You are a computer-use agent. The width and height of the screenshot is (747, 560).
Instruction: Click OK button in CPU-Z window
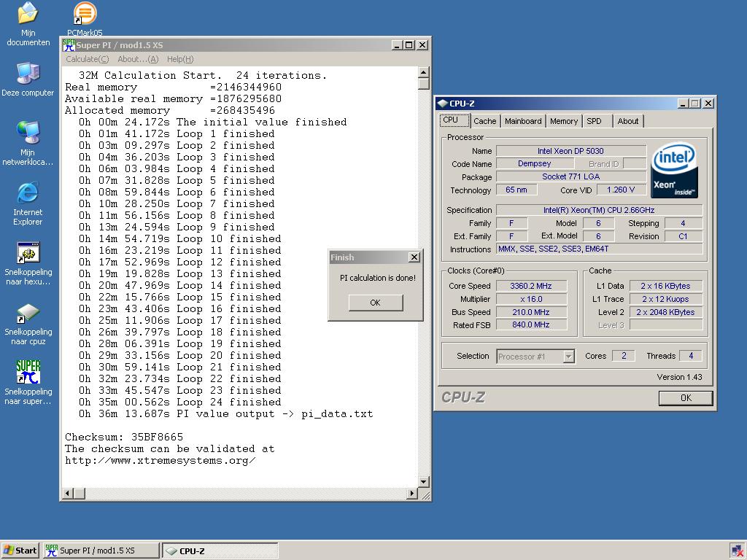click(686, 398)
